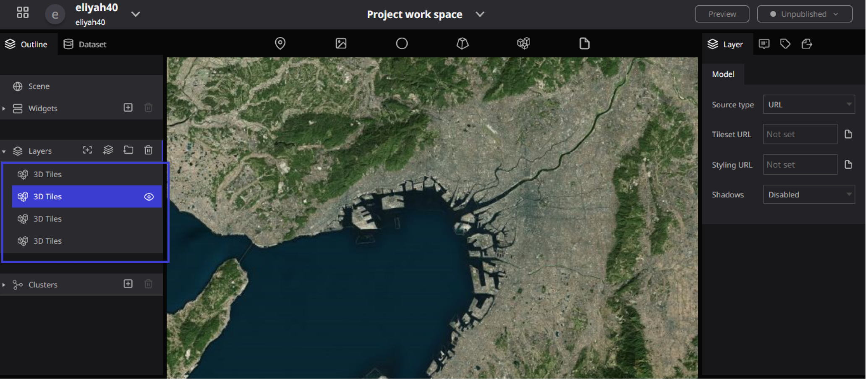
Task: Open the tag panel icon
Action: pyautogui.click(x=785, y=44)
